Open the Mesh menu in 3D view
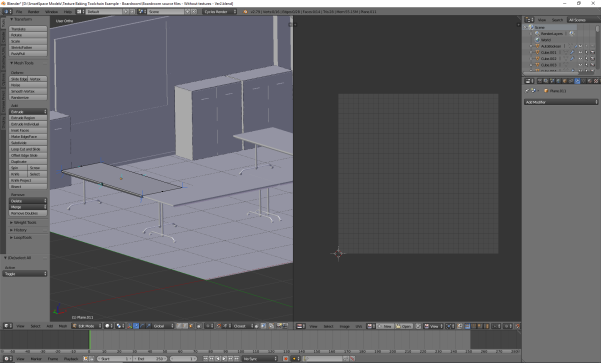The image size is (601, 363). [x=62, y=326]
